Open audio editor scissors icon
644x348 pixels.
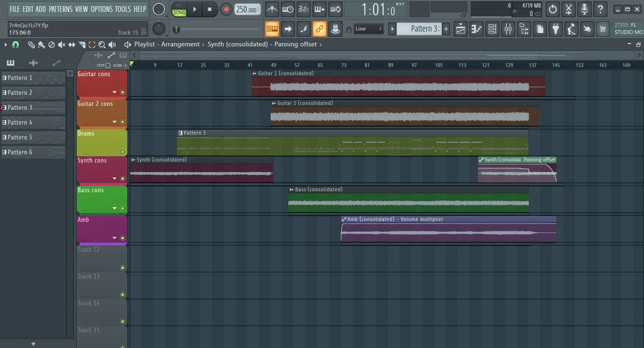[x=569, y=9]
